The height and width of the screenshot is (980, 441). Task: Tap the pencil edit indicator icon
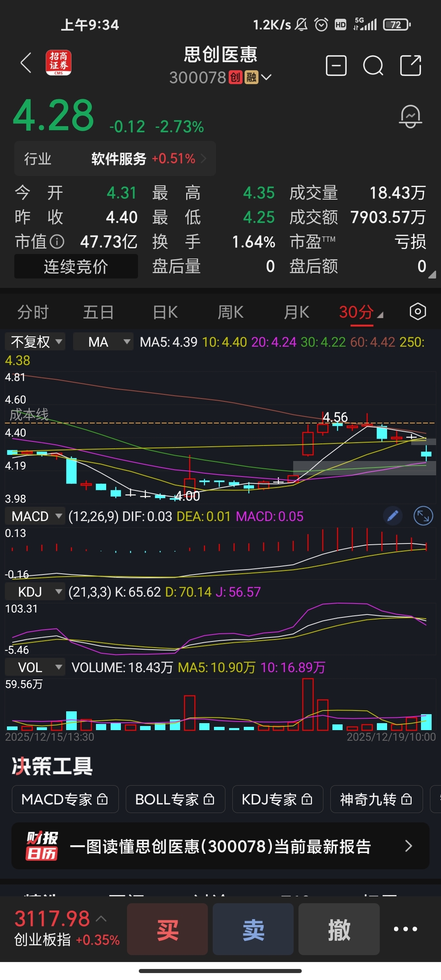pos(393,516)
